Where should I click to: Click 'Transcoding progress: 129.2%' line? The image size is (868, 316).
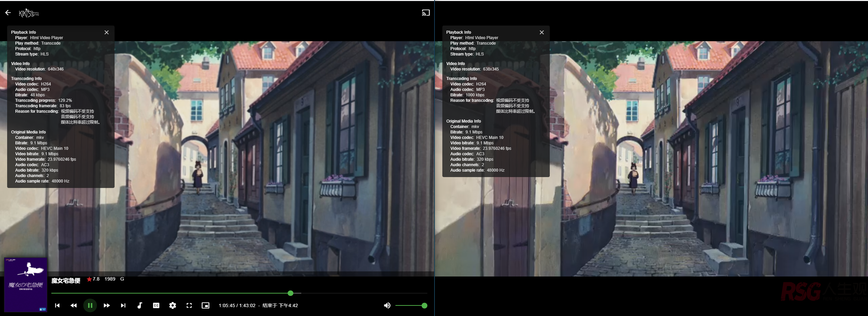coord(44,100)
